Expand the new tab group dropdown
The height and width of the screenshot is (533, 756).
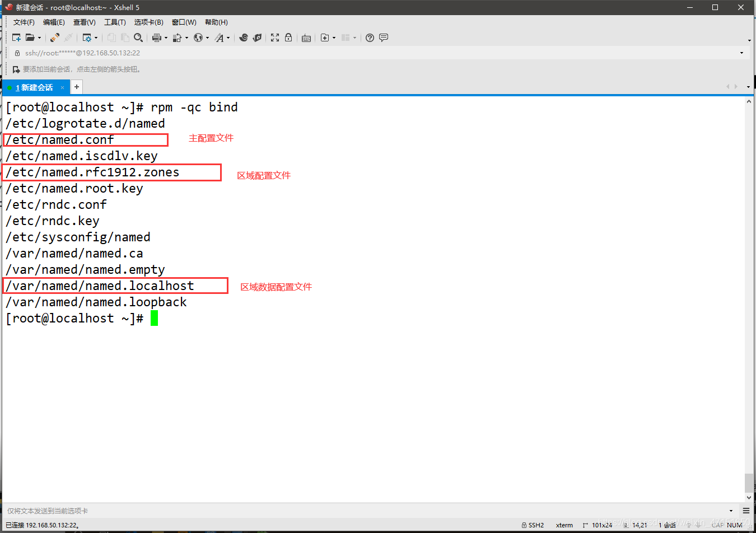(x=334, y=38)
